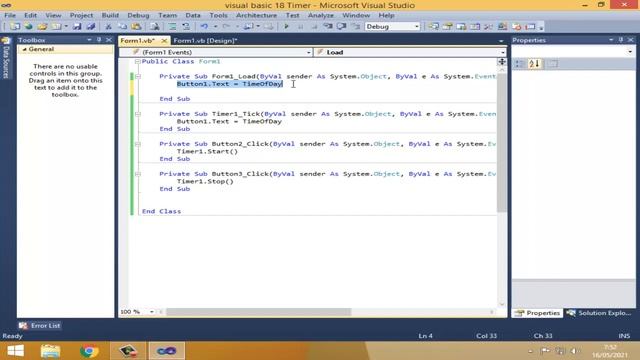Click the Break All pause icon
The image size is (640, 360).
click(300, 27)
